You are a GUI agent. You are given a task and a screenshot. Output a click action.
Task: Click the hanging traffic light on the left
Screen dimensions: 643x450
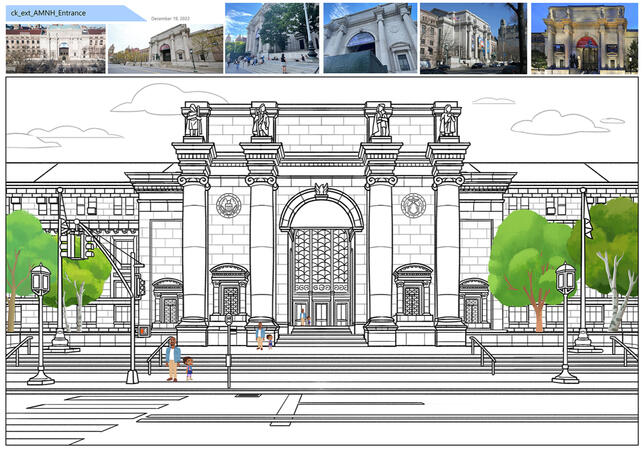click(75, 243)
